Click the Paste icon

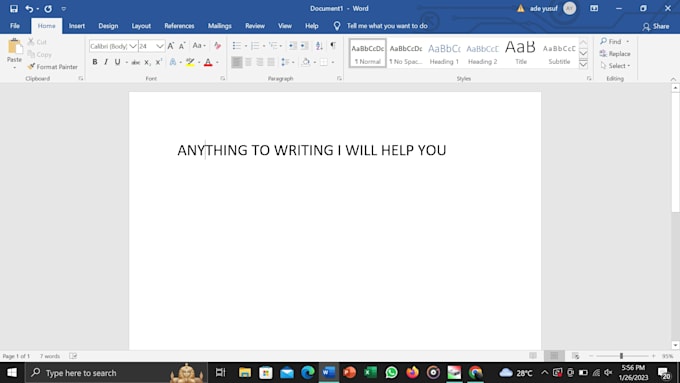[14, 46]
